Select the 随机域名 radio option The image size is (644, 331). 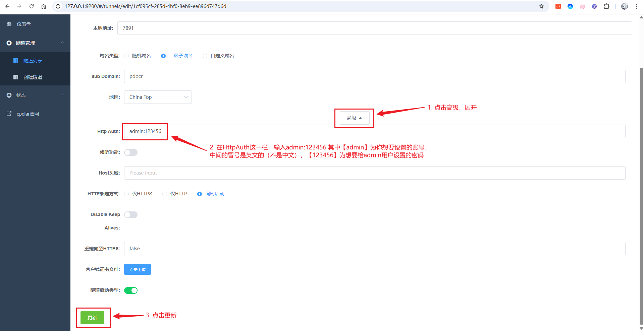[x=126, y=56]
